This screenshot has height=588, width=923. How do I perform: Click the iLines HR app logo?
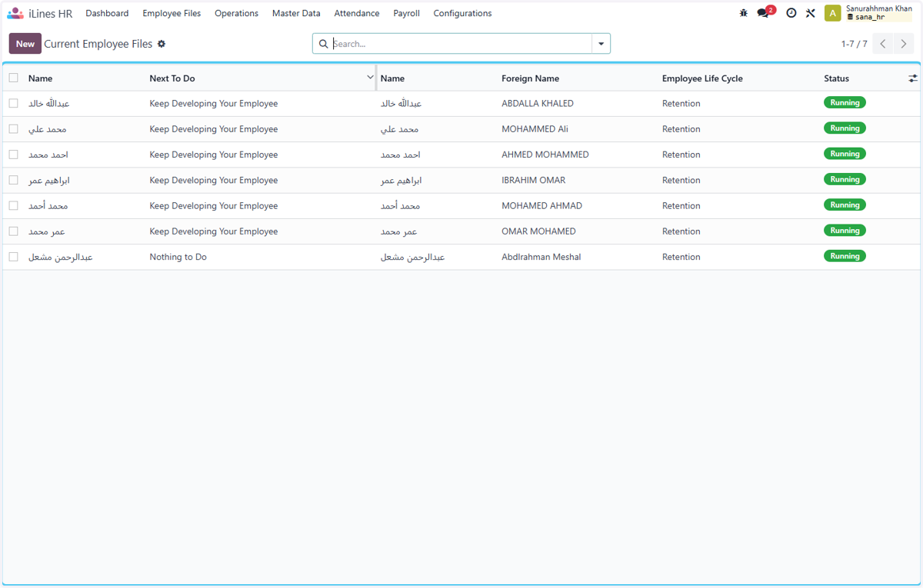pyautogui.click(x=15, y=13)
